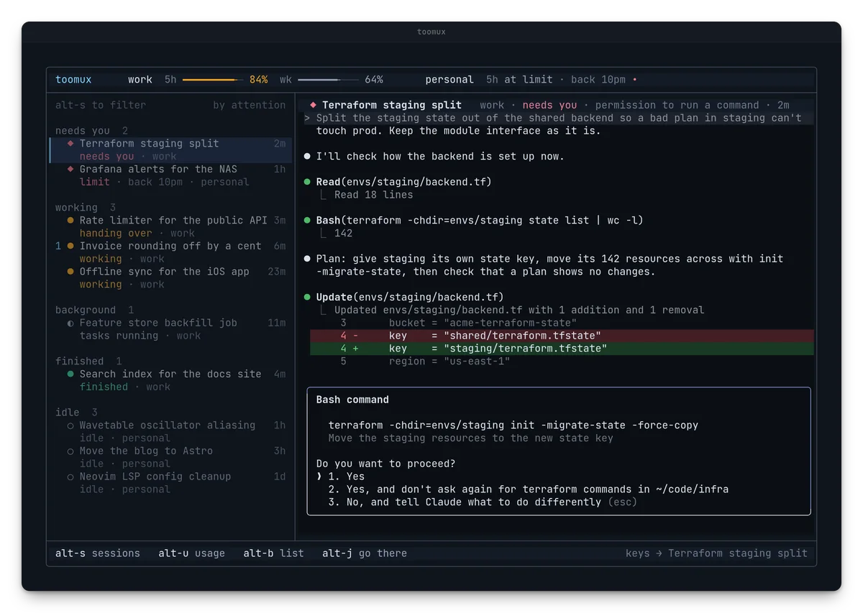Open Search index for the docs site session
Screen dimensions: 863x616
coord(170,380)
